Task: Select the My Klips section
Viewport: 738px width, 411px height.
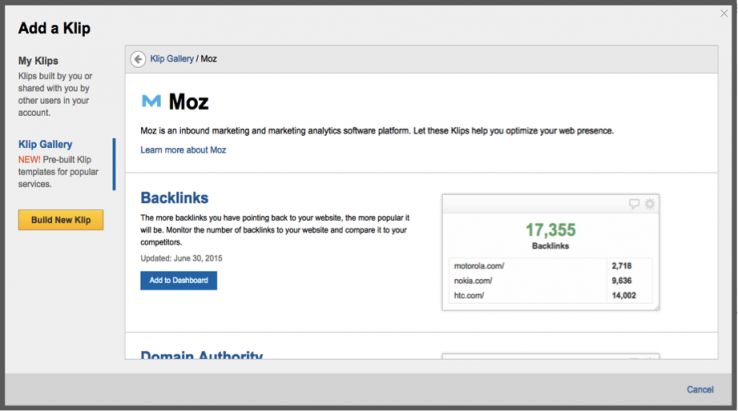Action: [x=38, y=61]
